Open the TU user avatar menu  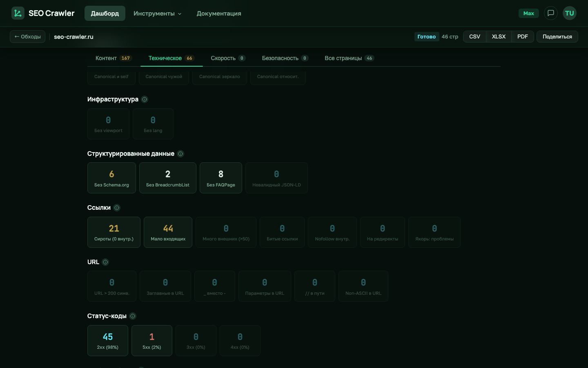[570, 13]
